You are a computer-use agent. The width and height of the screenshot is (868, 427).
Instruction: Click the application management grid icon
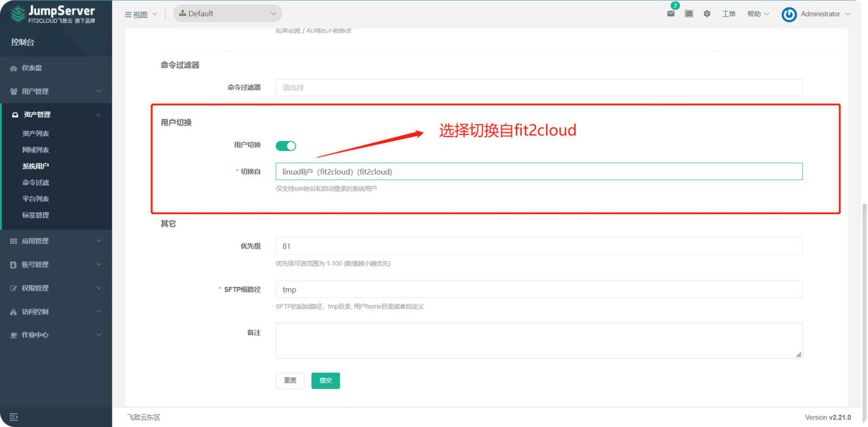click(14, 241)
